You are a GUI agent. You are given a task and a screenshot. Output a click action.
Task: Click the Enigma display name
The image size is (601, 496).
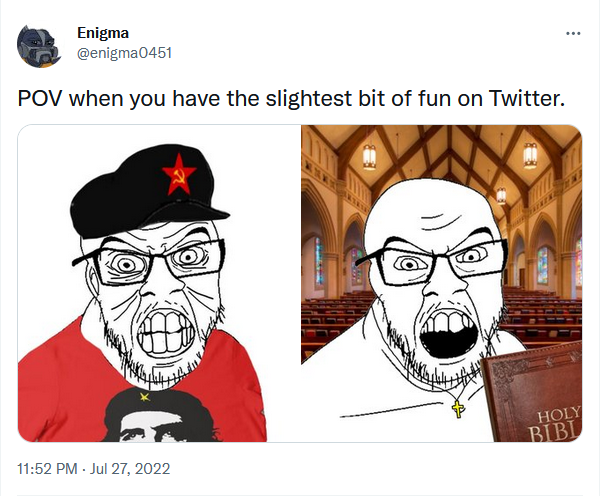pos(103,33)
